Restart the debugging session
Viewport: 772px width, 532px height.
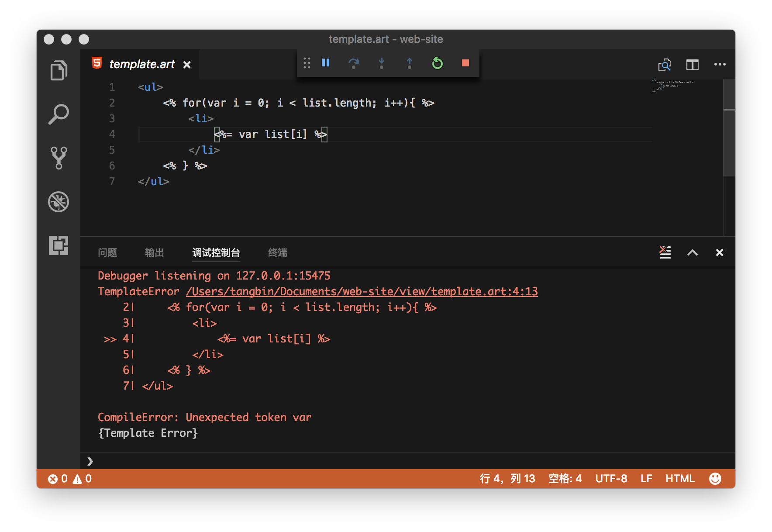click(x=437, y=63)
